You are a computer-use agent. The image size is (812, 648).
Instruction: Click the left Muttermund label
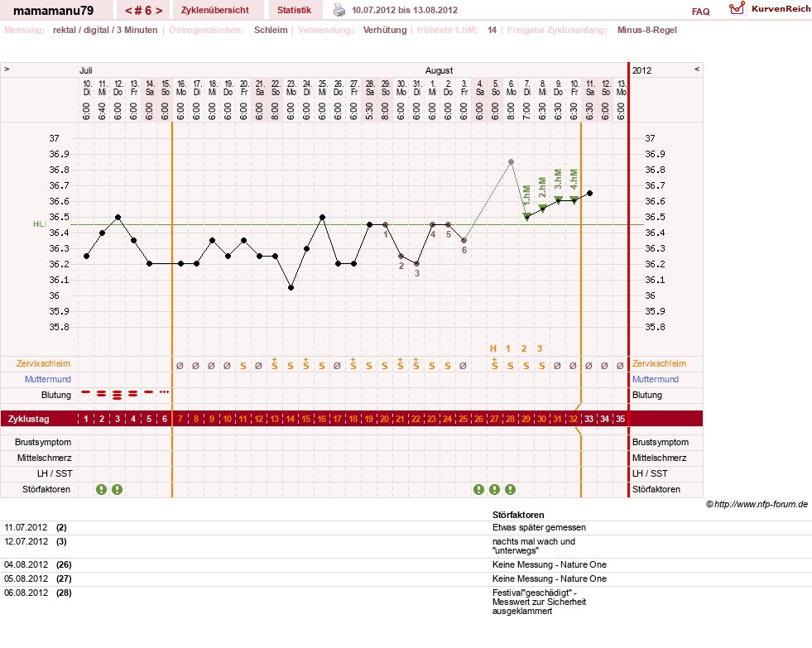tap(48, 379)
